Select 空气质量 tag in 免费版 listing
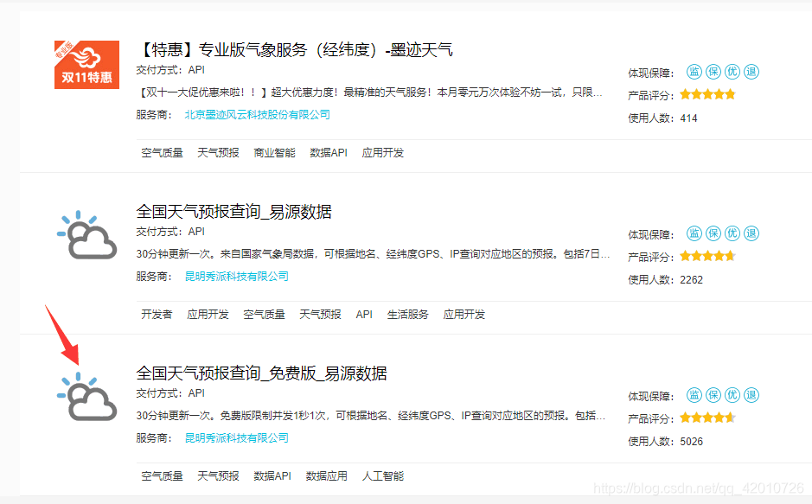 click(162, 476)
